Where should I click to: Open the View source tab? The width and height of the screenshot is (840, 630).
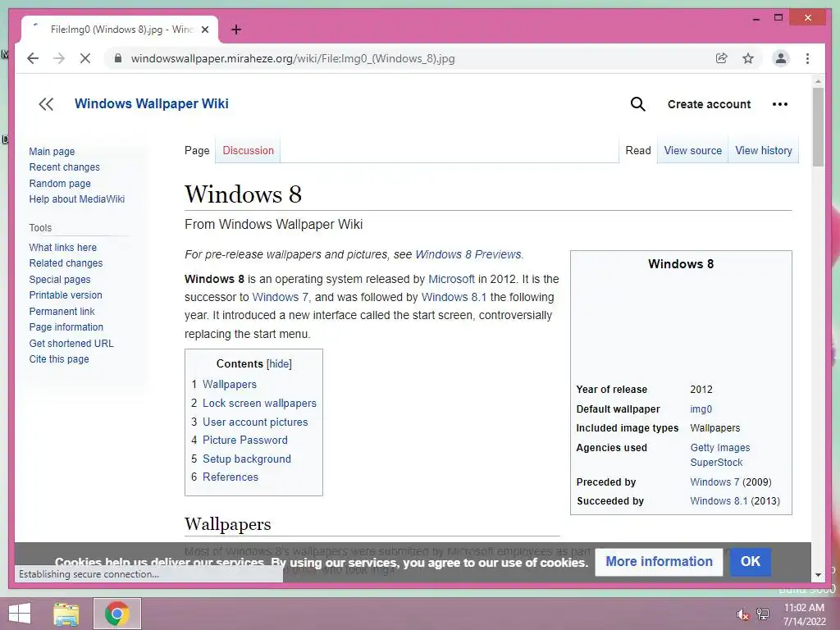pyautogui.click(x=692, y=151)
